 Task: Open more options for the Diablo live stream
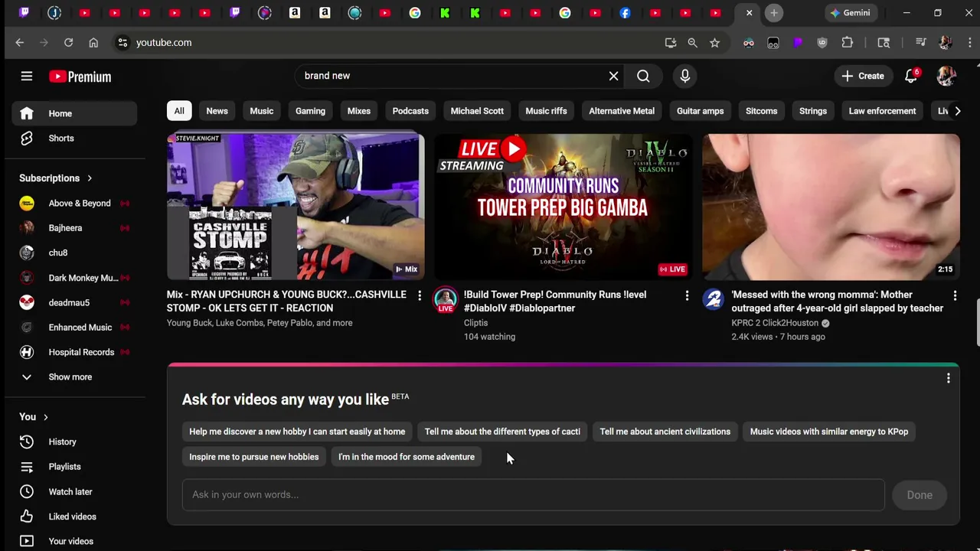[687, 295]
